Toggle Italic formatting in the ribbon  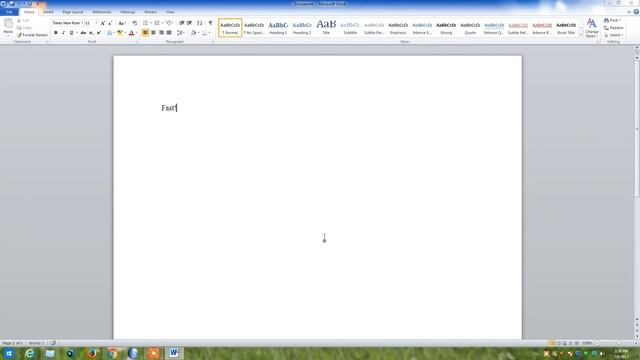[x=63, y=33]
